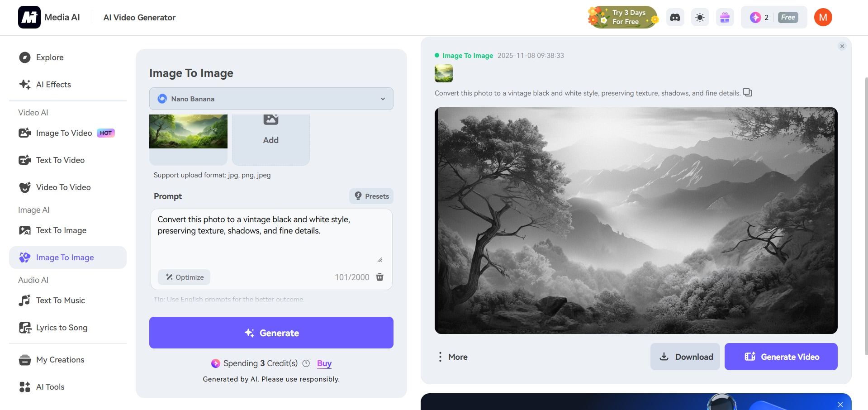868x410 pixels.
Task: Click the AI Tools grid icon
Action: click(25, 387)
